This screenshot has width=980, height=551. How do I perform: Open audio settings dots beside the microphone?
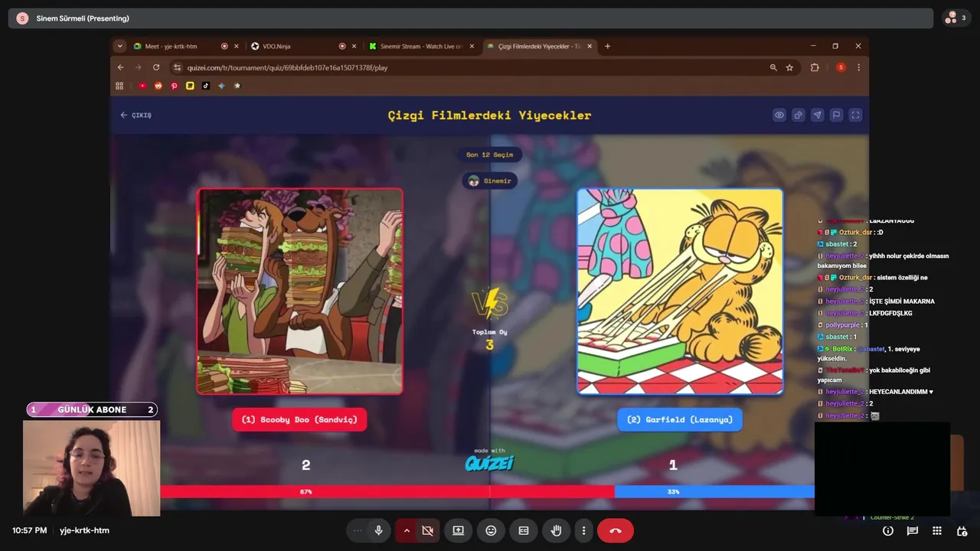coord(357,530)
